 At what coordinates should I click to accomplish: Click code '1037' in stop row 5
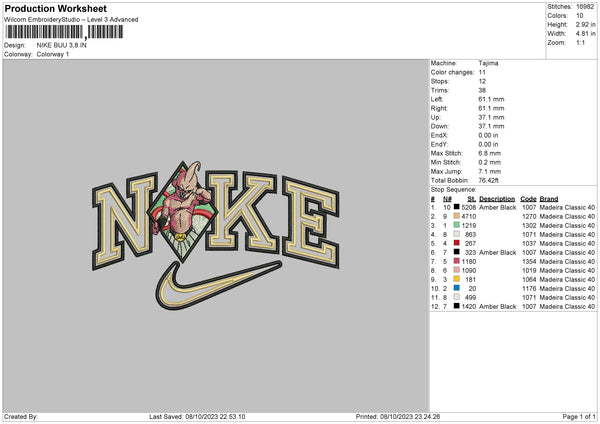pos(529,243)
